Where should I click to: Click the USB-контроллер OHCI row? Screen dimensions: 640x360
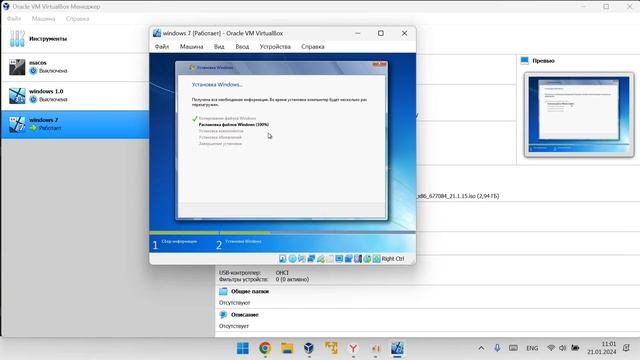254,273
